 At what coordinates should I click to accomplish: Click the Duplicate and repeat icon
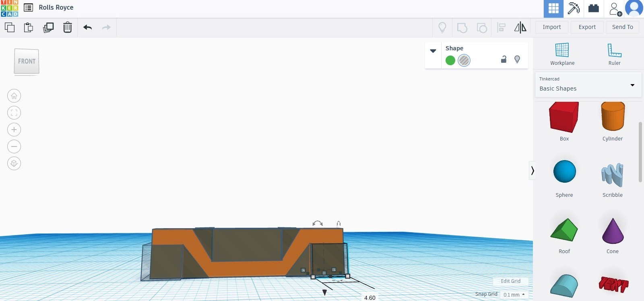[48, 27]
